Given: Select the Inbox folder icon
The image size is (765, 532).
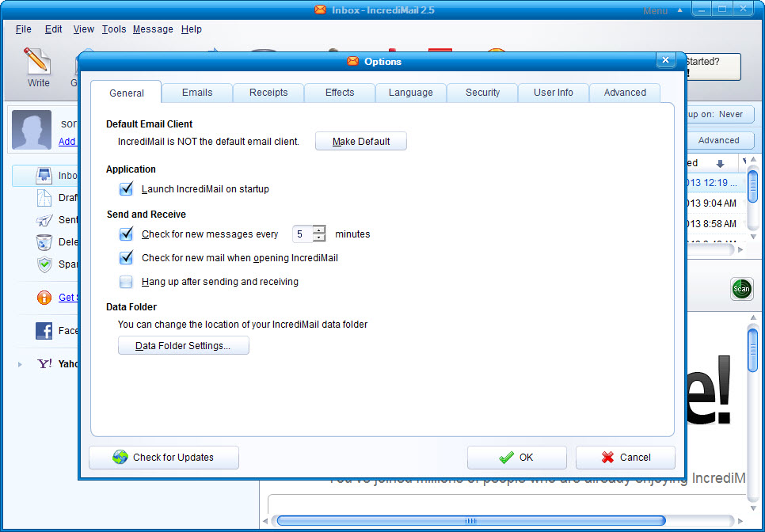Looking at the screenshot, I should pyautogui.click(x=44, y=176).
